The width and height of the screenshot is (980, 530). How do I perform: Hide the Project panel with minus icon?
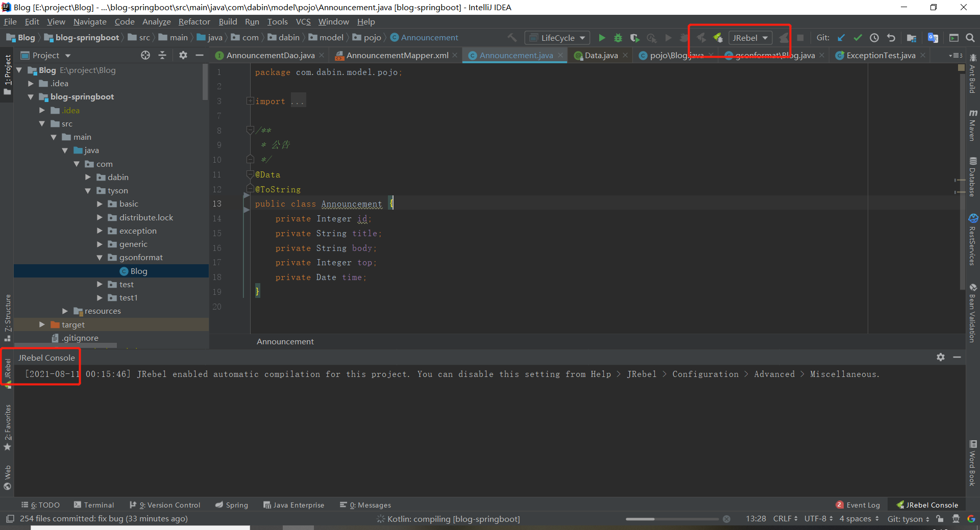click(200, 55)
